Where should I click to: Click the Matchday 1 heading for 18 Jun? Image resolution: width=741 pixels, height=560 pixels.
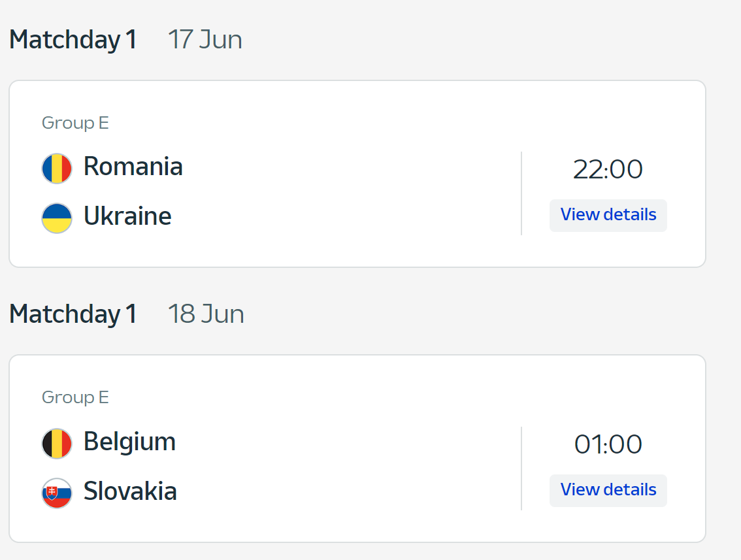pos(73,314)
